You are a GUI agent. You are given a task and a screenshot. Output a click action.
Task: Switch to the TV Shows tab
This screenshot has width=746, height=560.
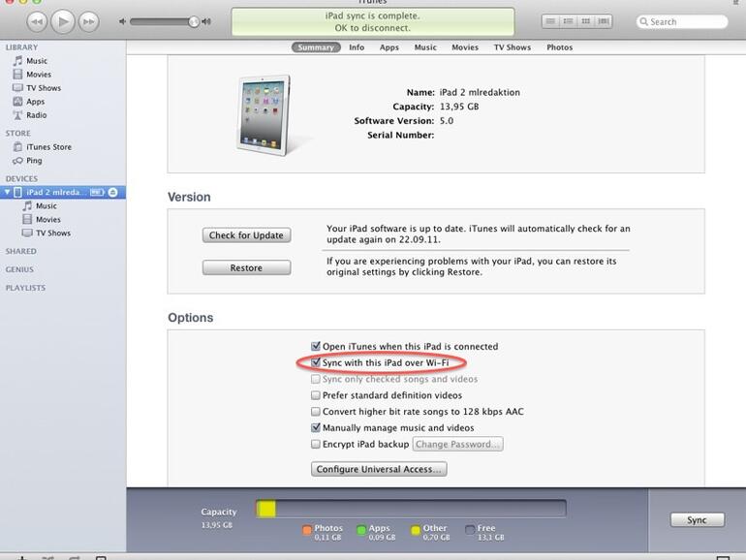pos(513,47)
